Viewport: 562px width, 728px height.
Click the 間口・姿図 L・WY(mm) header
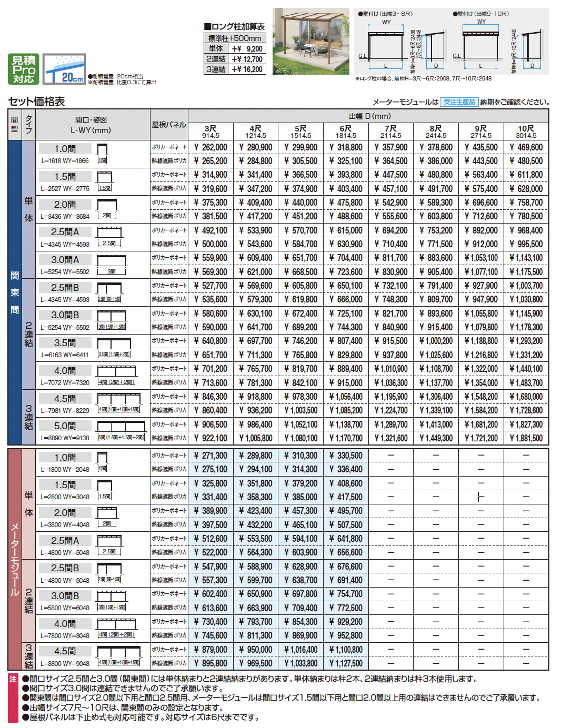[x=93, y=125]
